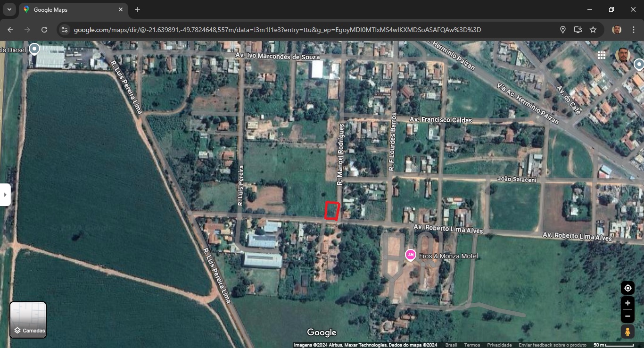Close the Google Maps tab
This screenshot has height=348, width=644.
[121, 9]
